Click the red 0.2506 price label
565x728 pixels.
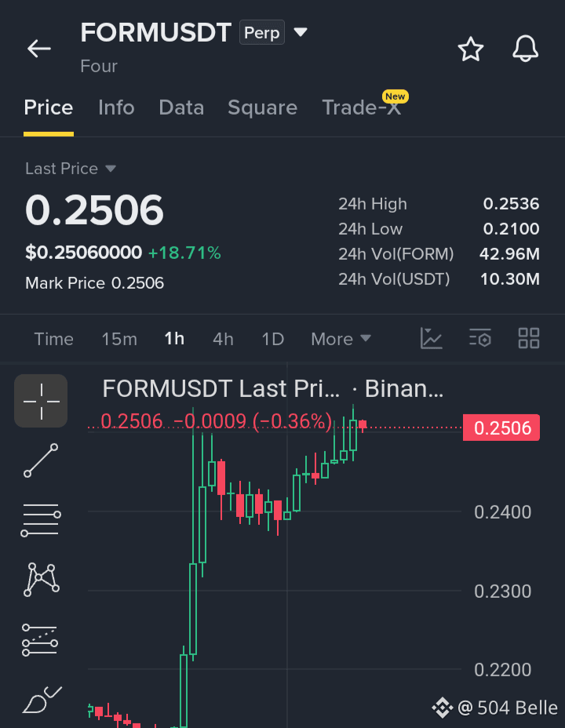click(x=501, y=428)
